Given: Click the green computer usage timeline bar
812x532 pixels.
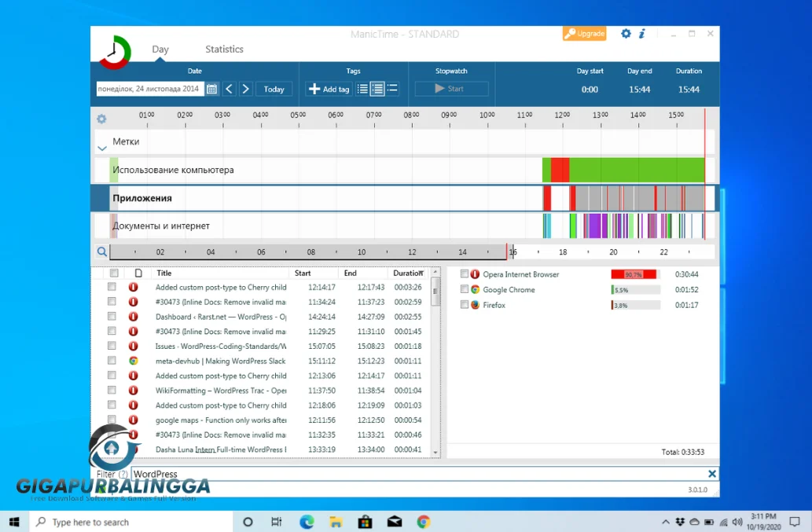Looking at the screenshot, I should 637,170.
